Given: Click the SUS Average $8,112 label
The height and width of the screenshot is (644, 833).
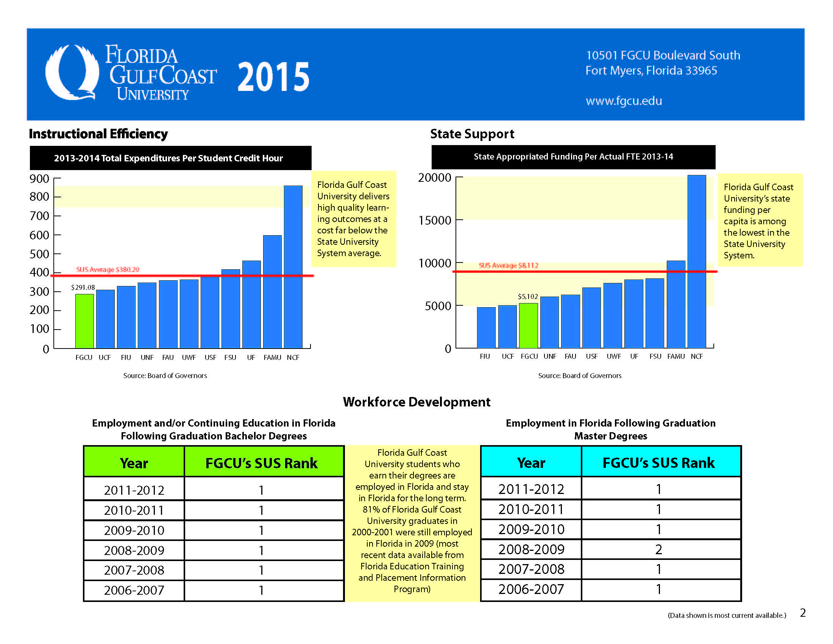Looking at the screenshot, I should tap(509, 265).
